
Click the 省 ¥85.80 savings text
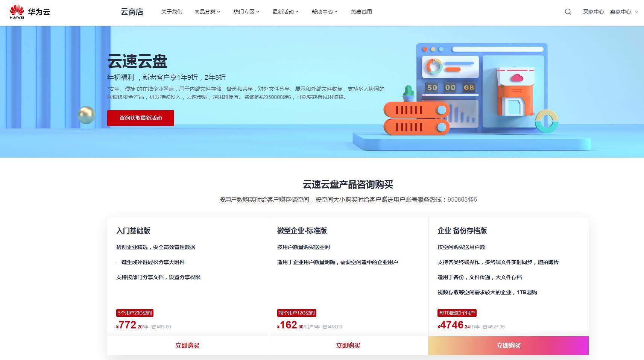point(161,327)
